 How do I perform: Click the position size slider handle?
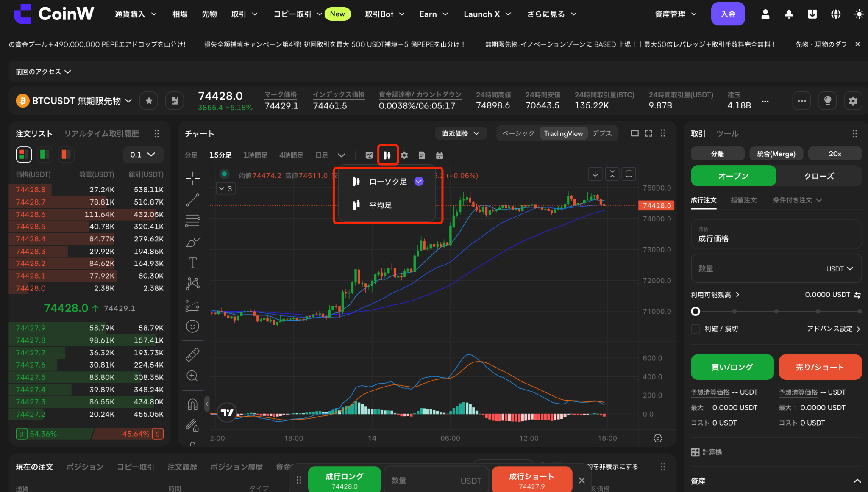695,312
